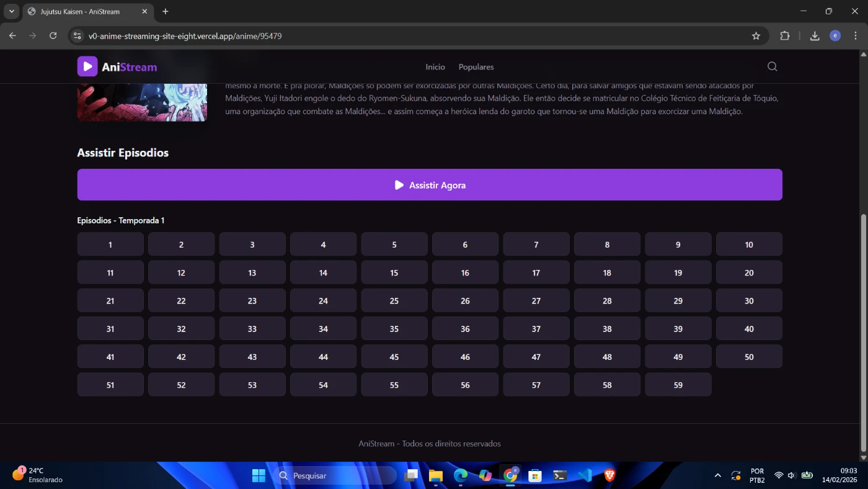Click the browser address bar URL

click(x=185, y=36)
